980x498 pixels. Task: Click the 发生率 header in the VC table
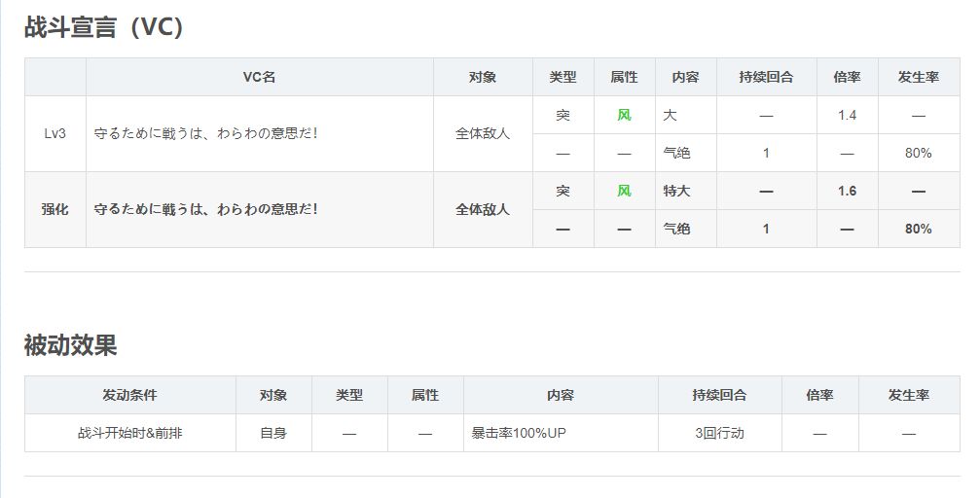tap(918, 77)
